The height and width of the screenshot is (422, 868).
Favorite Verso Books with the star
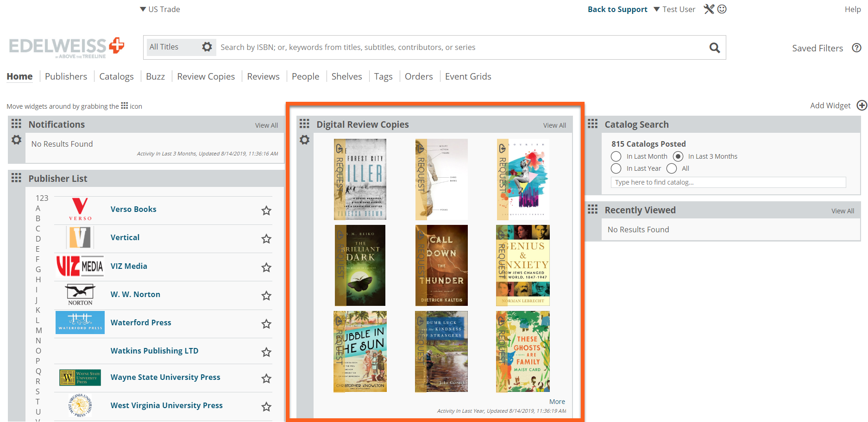[266, 211]
